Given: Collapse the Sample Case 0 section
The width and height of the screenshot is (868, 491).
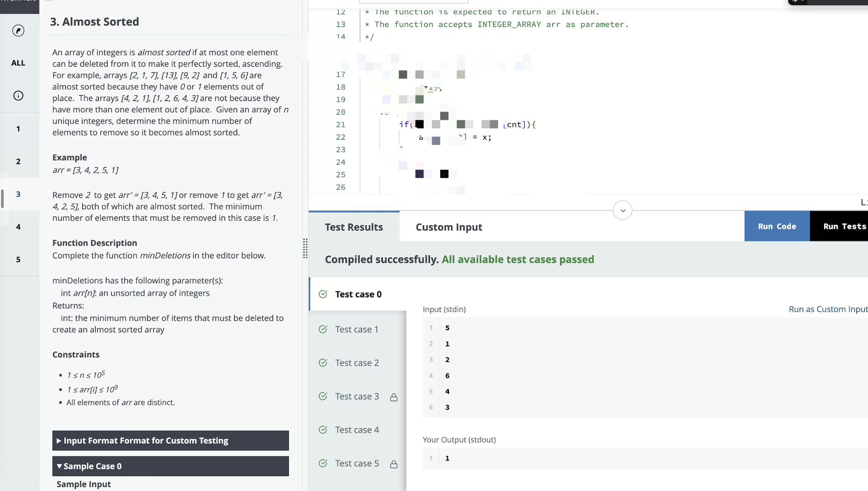Looking at the screenshot, I should [170, 466].
